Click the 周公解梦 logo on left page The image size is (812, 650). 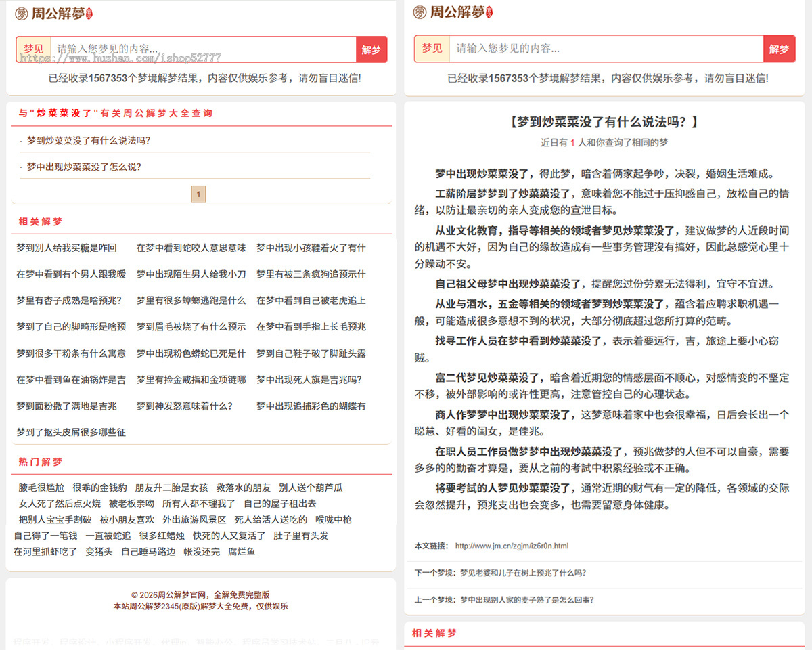click(54, 13)
